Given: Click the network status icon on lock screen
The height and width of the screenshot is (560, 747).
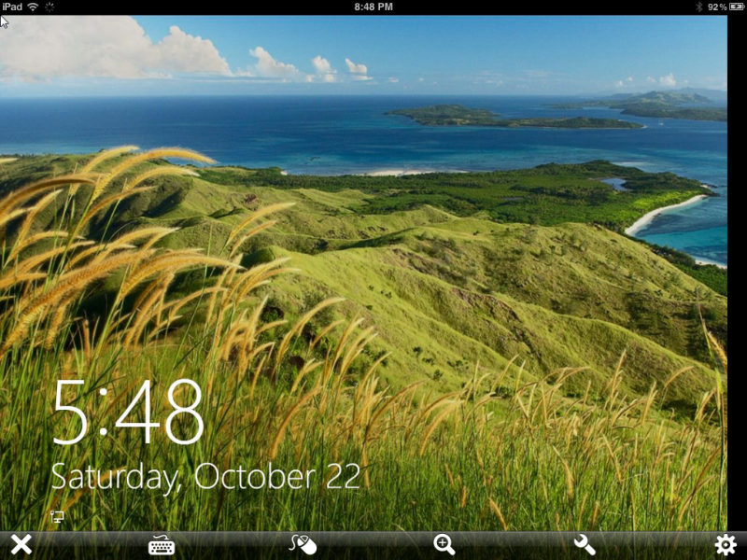Looking at the screenshot, I should click(x=57, y=517).
